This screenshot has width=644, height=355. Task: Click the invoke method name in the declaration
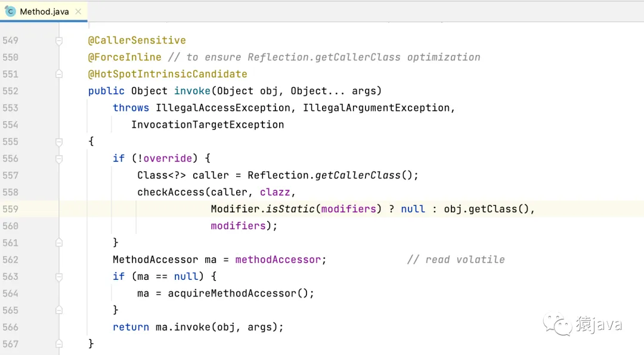coord(192,91)
